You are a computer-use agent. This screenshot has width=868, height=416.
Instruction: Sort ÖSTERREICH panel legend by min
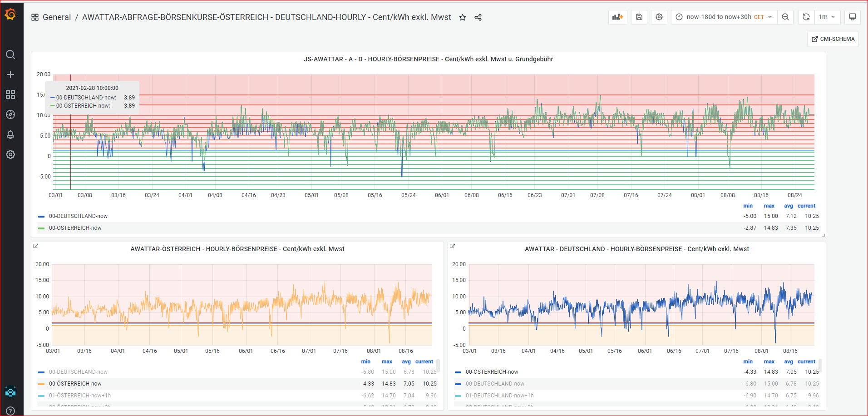365,362
